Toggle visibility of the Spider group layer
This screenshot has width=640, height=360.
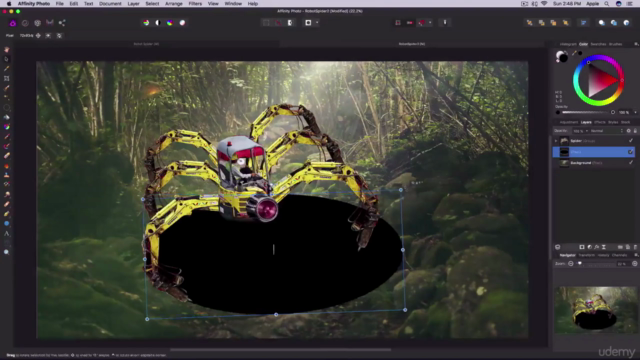click(631, 141)
